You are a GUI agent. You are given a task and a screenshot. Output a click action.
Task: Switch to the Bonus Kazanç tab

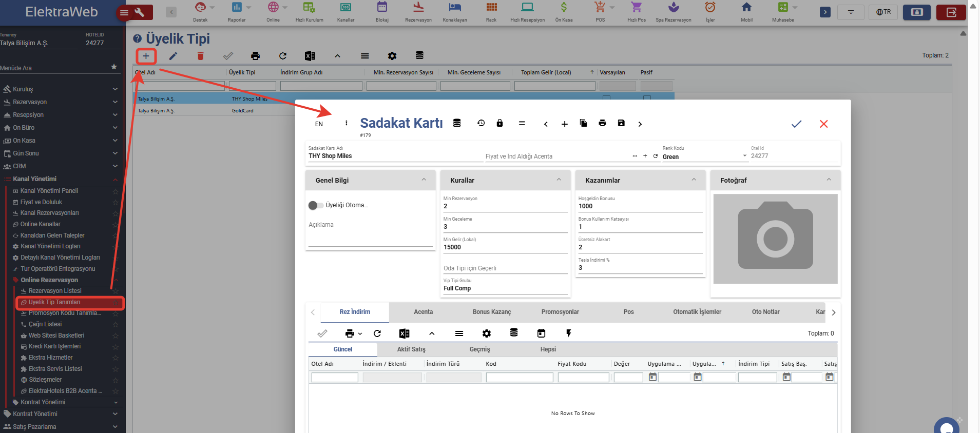coord(491,312)
